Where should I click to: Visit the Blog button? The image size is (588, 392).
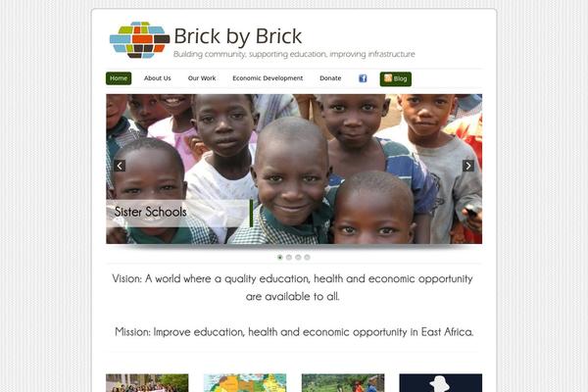click(x=396, y=78)
